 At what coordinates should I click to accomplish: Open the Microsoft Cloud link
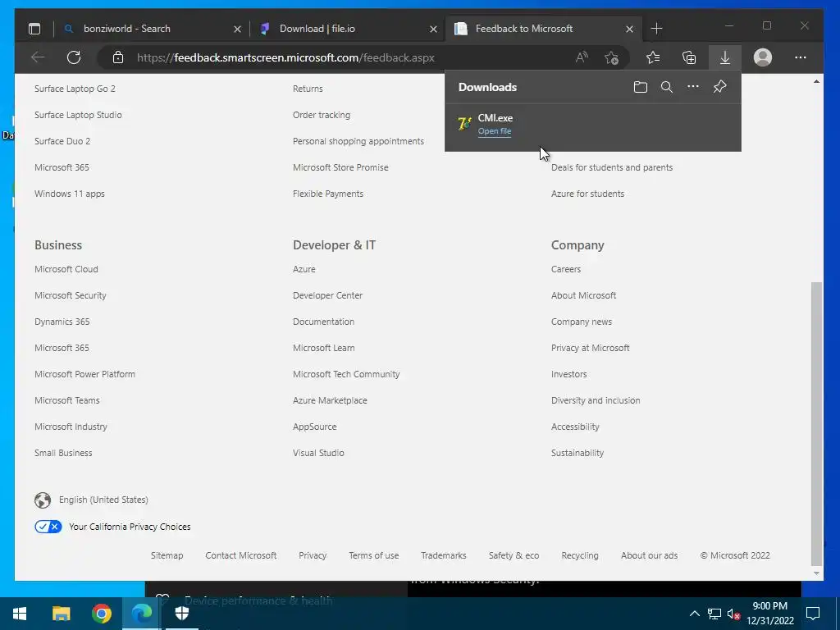[66, 269]
